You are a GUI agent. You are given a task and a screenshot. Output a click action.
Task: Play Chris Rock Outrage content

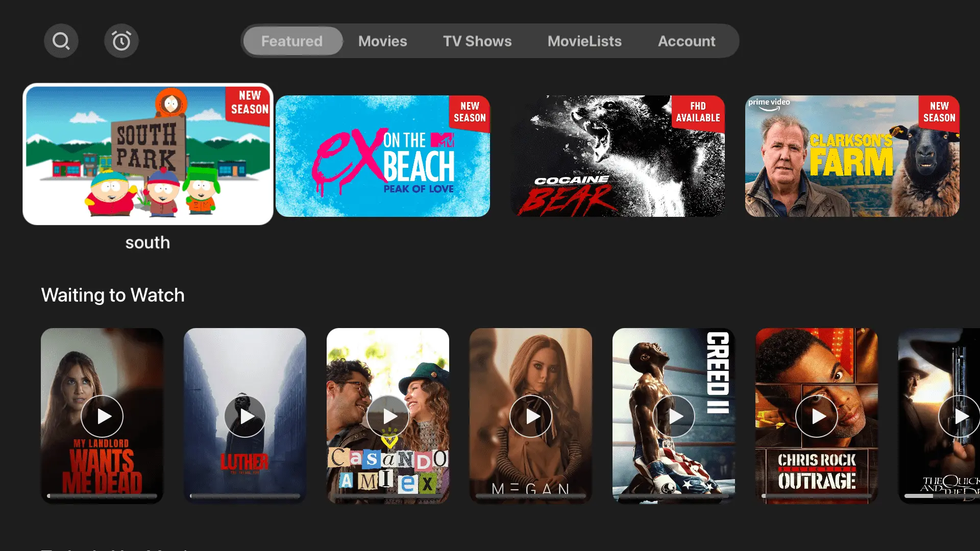[817, 416]
